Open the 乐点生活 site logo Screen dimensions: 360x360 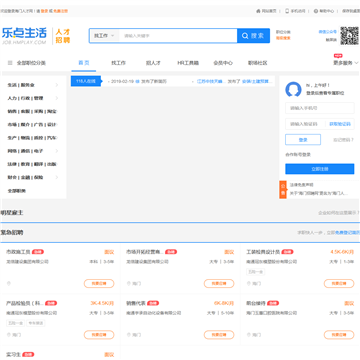[x=24, y=36]
